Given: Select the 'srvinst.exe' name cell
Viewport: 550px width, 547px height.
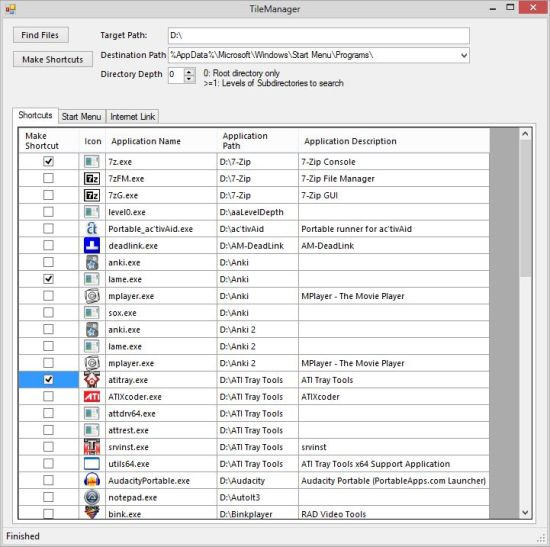Looking at the screenshot, I should (161, 447).
